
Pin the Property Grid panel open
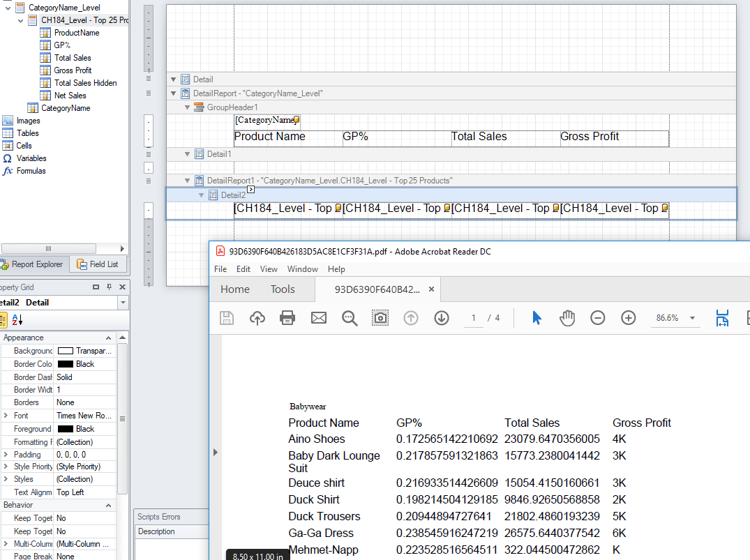[x=109, y=287]
